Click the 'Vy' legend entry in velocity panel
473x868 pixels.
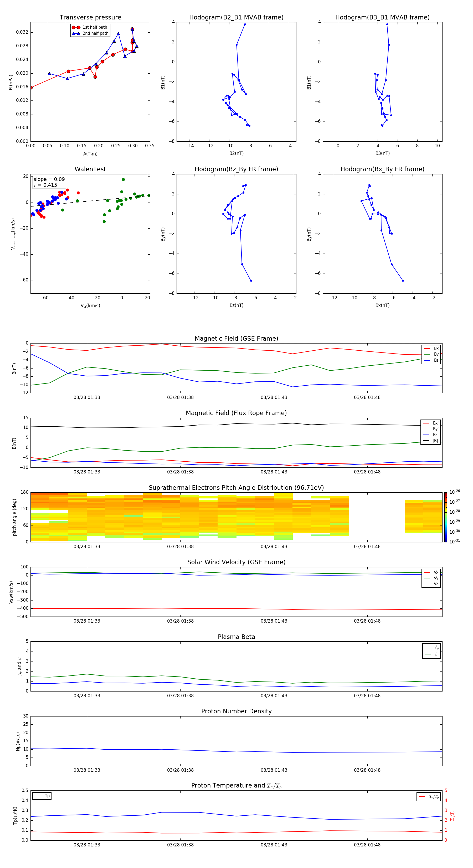(x=431, y=578)
